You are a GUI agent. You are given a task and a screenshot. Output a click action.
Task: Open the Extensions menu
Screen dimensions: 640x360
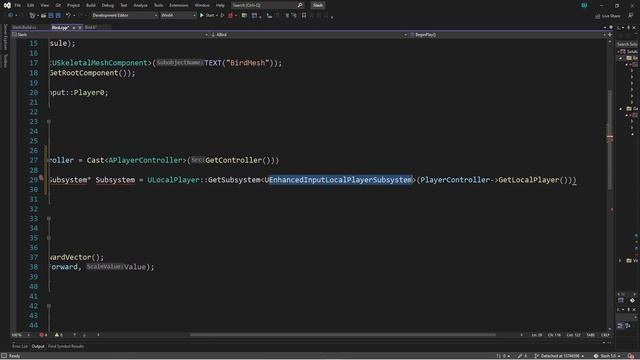pos(179,5)
